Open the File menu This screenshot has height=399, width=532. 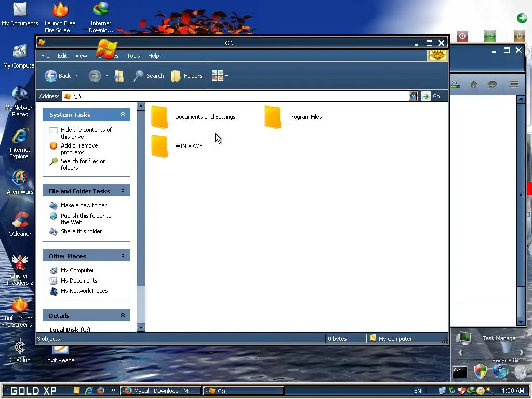click(45, 56)
